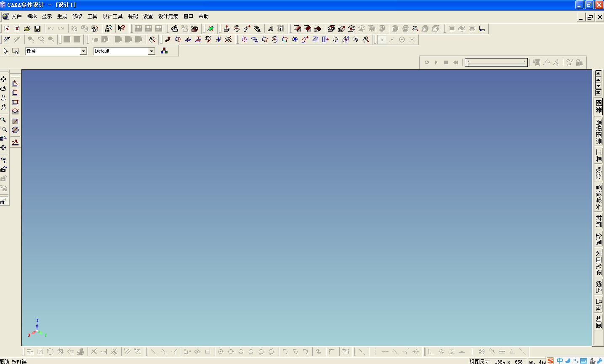604x364 pixels.
Task: Click the Sogou input method S icon
Action: click(x=550, y=361)
